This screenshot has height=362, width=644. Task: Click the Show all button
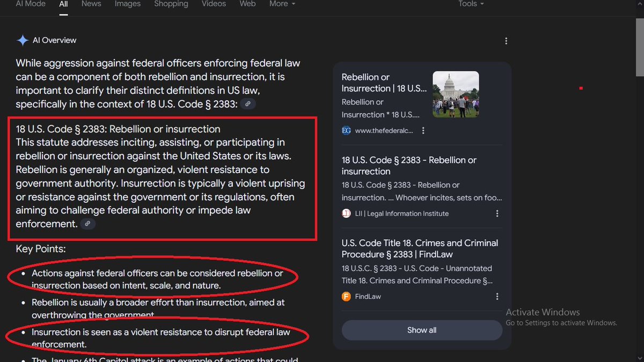click(x=422, y=330)
